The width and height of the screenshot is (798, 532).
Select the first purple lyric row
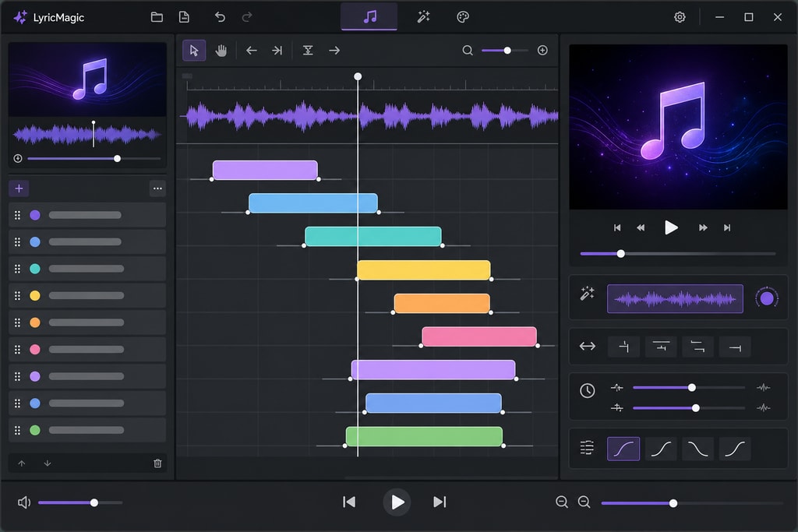(87, 215)
